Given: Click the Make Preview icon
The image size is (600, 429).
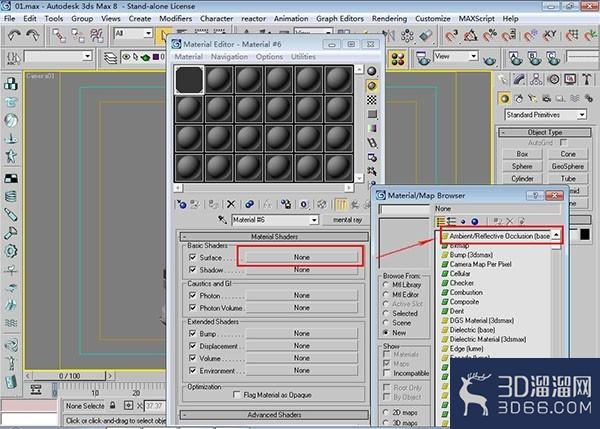Looking at the screenshot, I should tap(372, 143).
